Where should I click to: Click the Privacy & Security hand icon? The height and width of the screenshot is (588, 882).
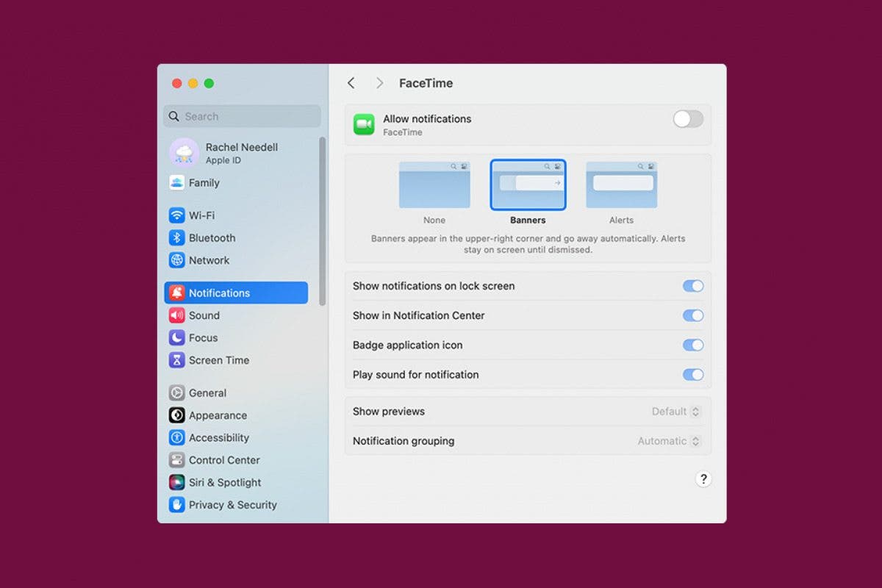coord(176,505)
